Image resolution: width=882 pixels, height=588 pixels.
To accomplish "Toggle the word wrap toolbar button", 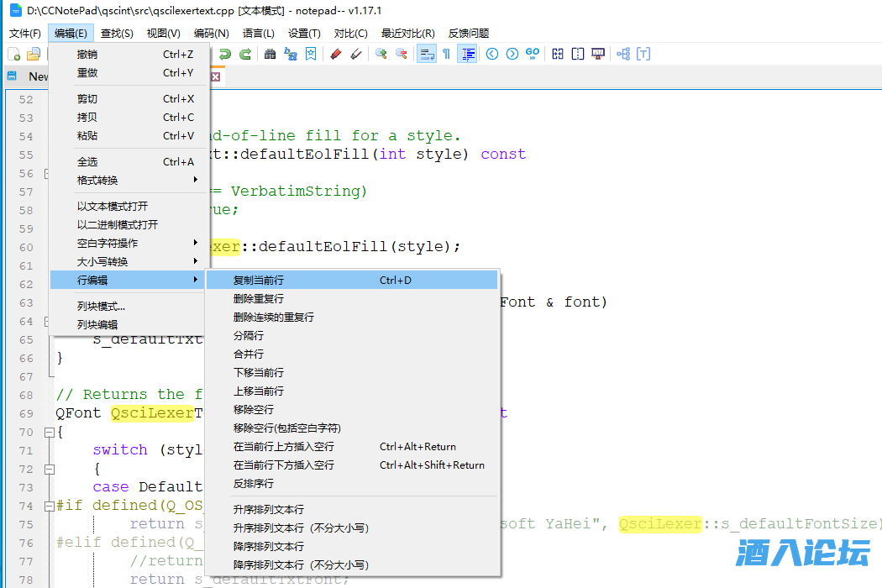I will coord(427,54).
